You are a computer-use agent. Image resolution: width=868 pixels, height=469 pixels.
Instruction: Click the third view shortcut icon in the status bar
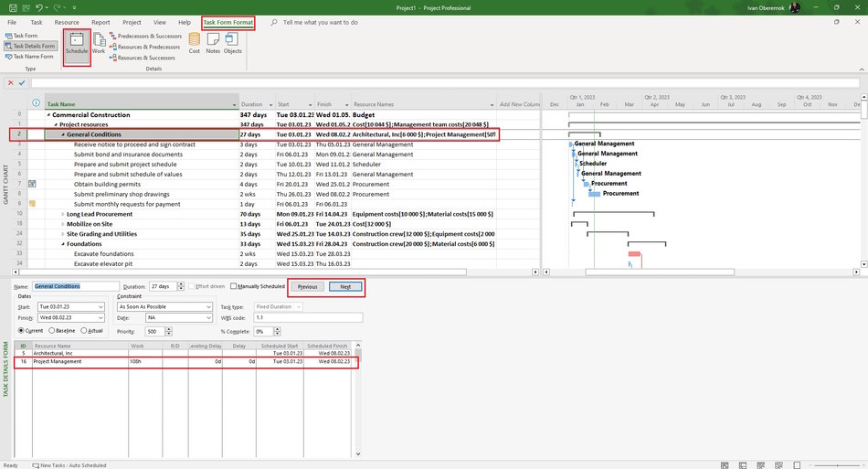click(760, 465)
